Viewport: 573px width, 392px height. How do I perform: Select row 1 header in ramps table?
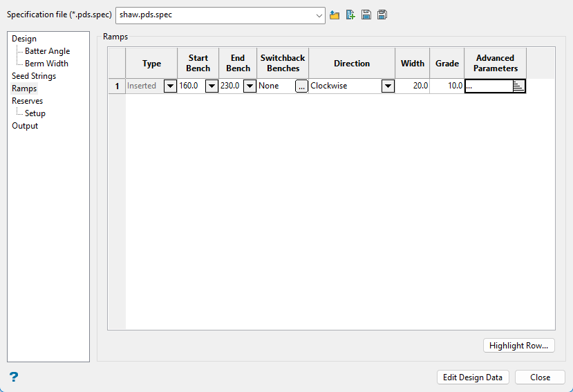(x=117, y=86)
